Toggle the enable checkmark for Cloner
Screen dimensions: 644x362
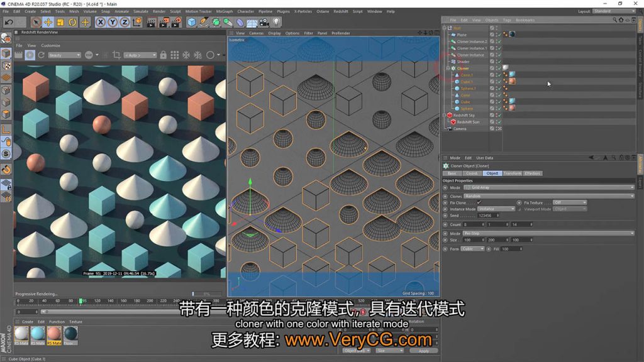pyautogui.click(x=499, y=69)
